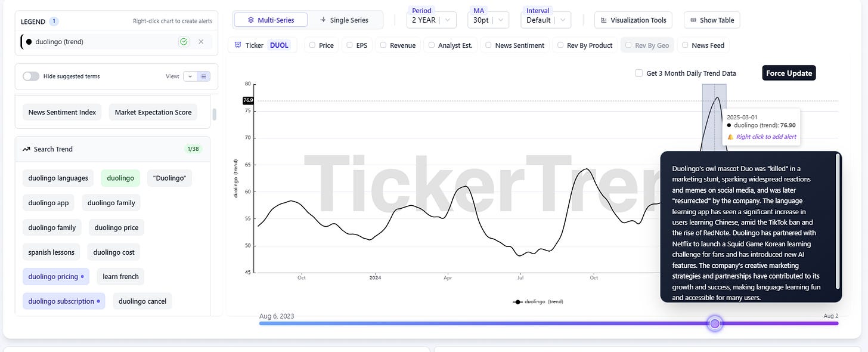This screenshot has width=868, height=352.
Task: Open the View chevron dropdown
Action: [x=190, y=76]
